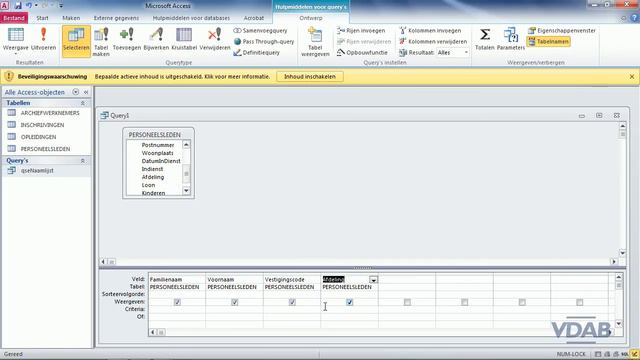Image resolution: width=640 pixels, height=360 pixels.
Task: Choose Pass Through-query option
Action: click(264, 42)
